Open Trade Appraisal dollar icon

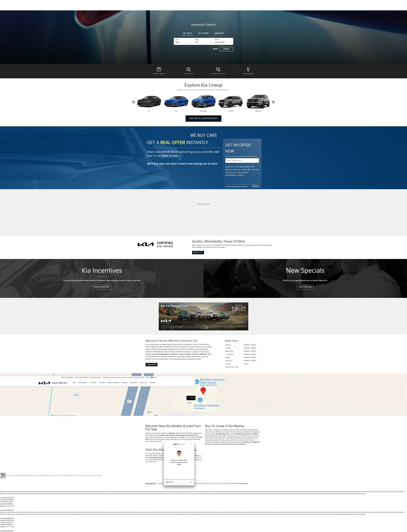(248, 69)
